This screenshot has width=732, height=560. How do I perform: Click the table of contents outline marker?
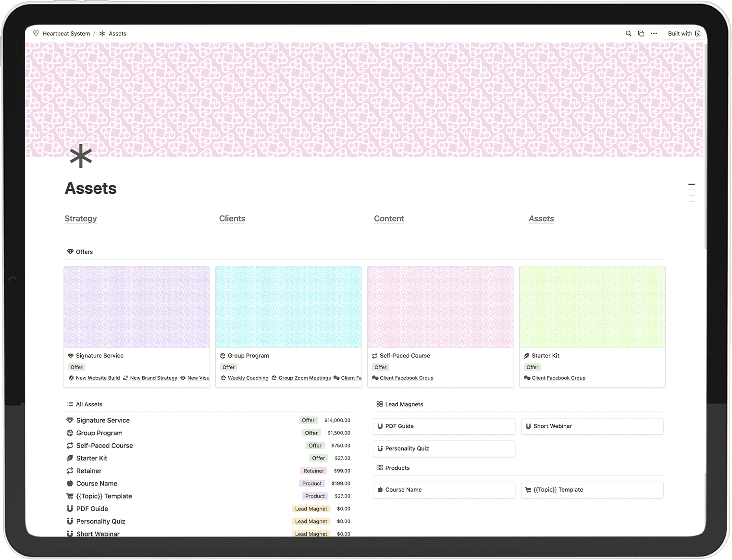click(x=691, y=185)
